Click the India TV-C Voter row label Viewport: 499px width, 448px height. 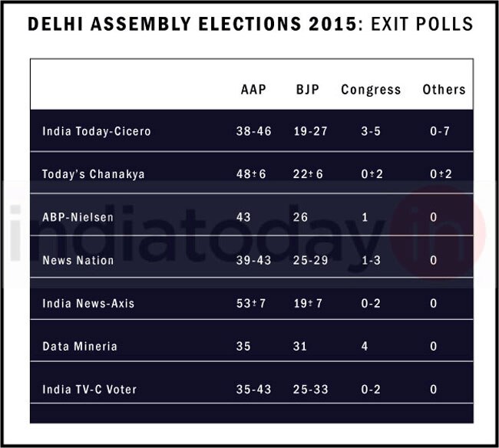(x=90, y=389)
